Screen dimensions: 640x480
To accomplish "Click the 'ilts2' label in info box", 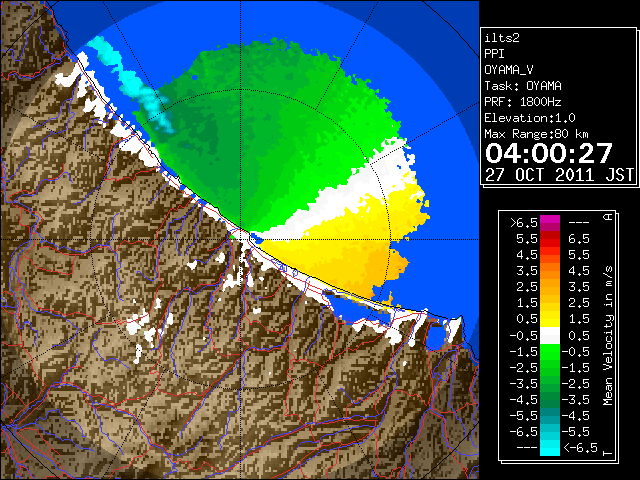I will pos(502,38).
